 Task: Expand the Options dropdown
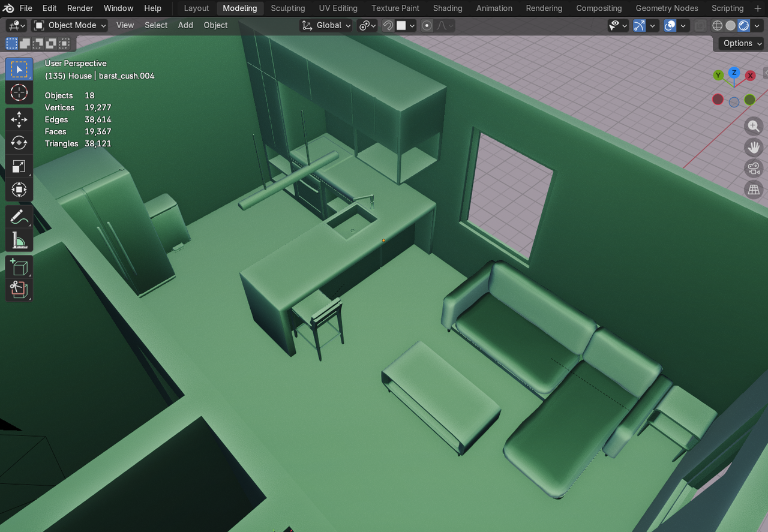pyautogui.click(x=742, y=43)
